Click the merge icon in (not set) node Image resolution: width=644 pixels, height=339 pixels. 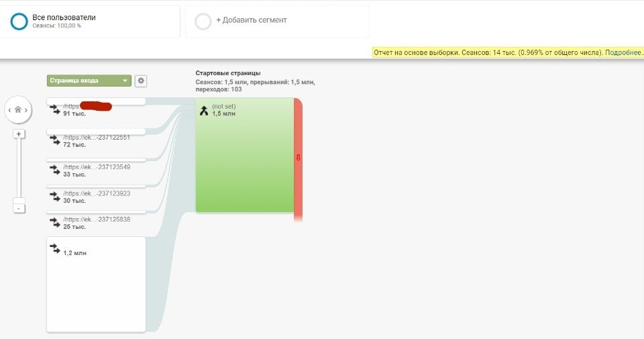pos(204,110)
